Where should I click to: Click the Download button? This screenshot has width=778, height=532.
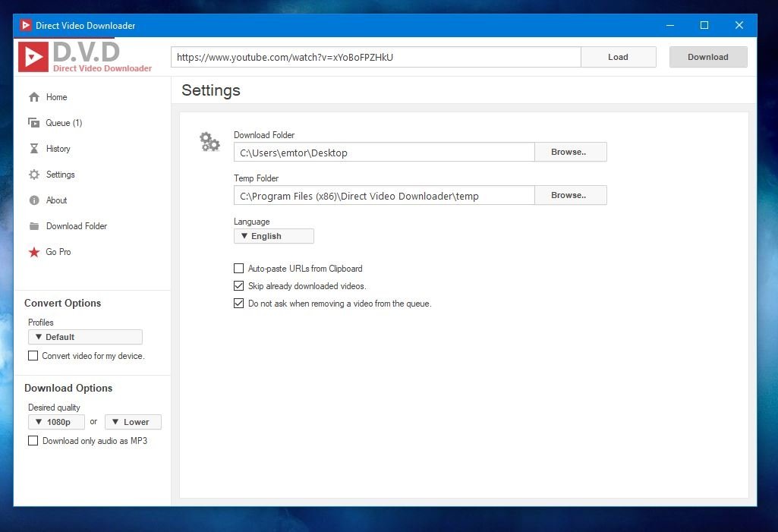coord(708,57)
